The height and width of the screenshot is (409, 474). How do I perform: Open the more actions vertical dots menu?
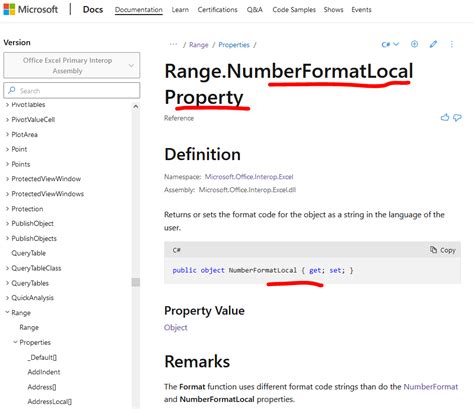[452, 44]
